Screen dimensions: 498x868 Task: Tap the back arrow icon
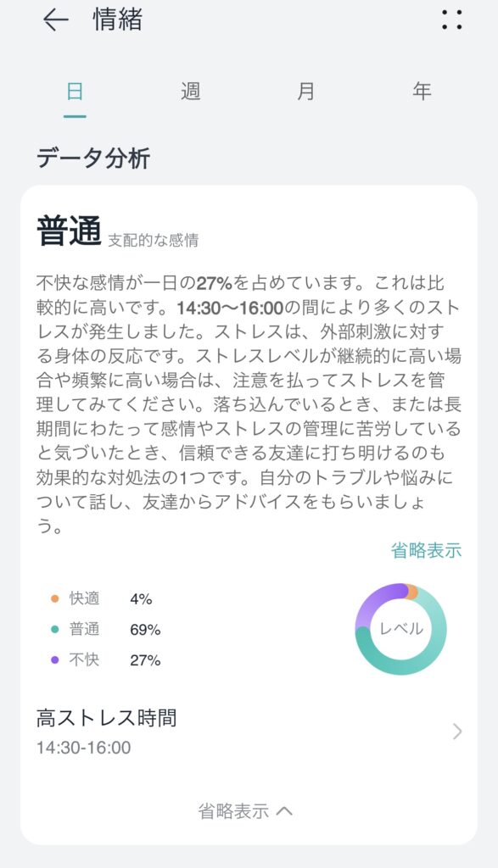[x=55, y=20]
